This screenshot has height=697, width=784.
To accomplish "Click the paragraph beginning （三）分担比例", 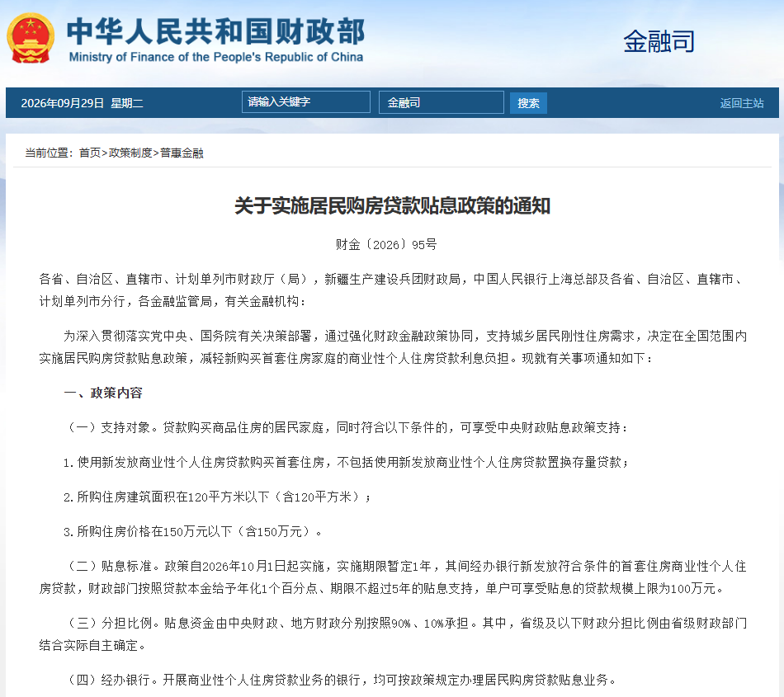I will pyautogui.click(x=393, y=634).
